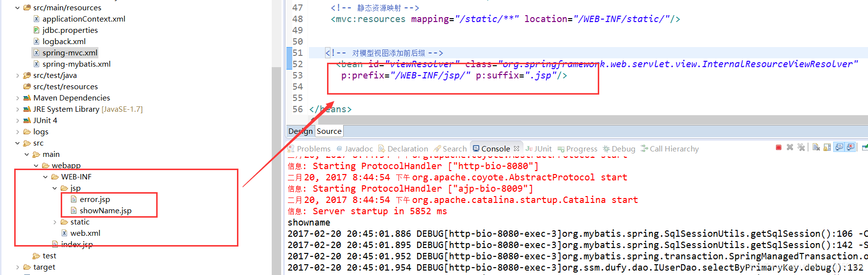The height and width of the screenshot is (275, 868).
Task: Select src/test/resources folder
Action: 65,87
